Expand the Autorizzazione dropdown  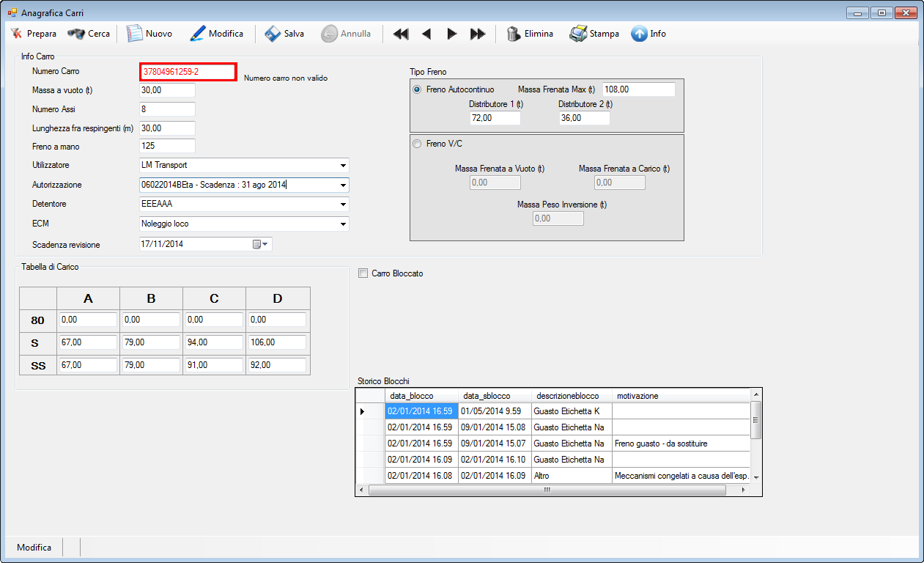pos(343,185)
